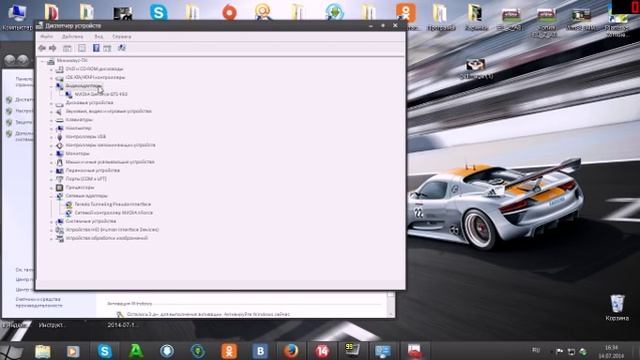Scan for hardware changes toolbar icon
Image resolution: width=640 pixels, height=360 pixels.
coord(122,48)
